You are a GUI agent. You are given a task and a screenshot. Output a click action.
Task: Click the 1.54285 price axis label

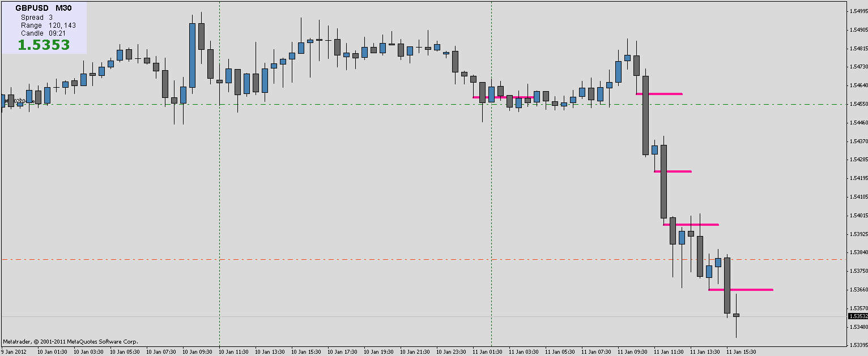point(858,160)
